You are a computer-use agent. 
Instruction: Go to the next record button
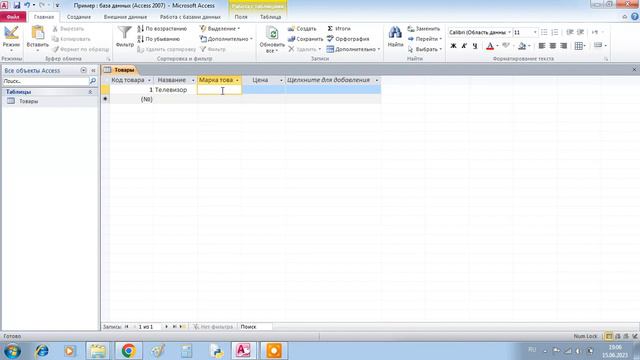[166, 327]
